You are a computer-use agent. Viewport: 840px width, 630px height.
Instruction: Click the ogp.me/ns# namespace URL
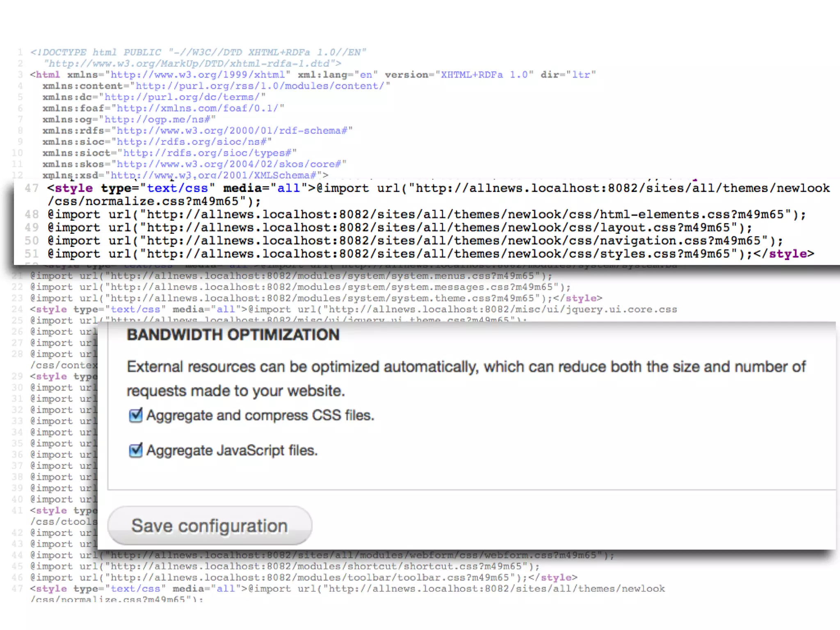[x=157, y=119]
